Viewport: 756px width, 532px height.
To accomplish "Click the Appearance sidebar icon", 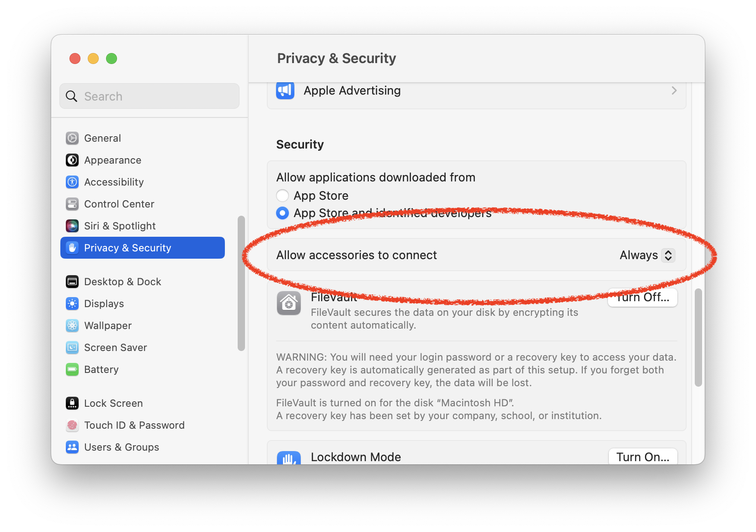I will coord(72,160).
